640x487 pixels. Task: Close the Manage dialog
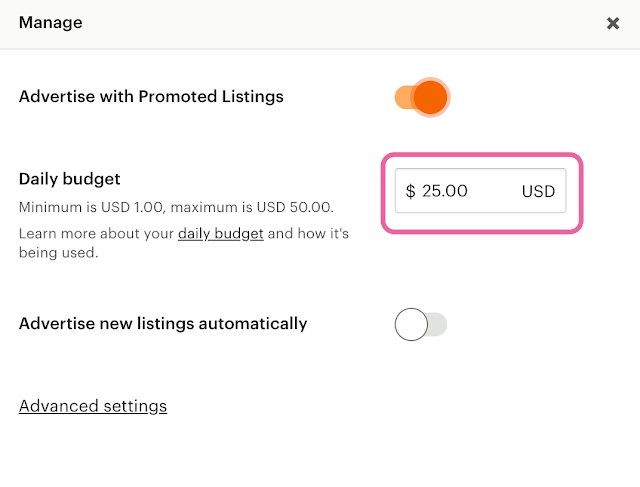click(x=613, y=23)
